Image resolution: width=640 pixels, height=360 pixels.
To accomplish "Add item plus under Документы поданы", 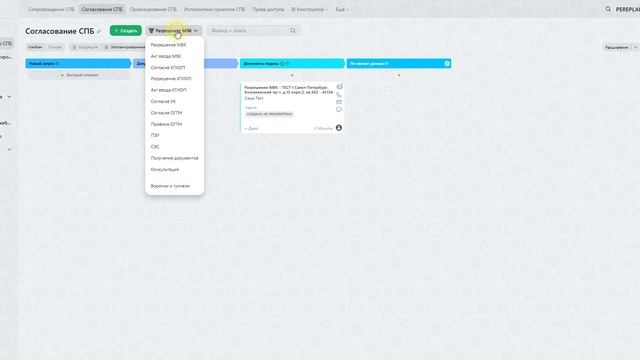I will pos(292,75).
